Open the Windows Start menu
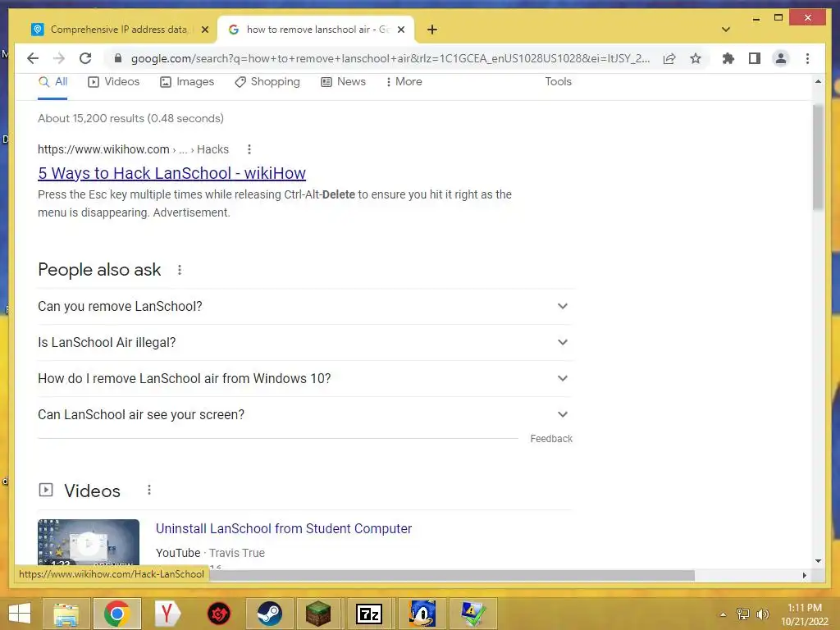The width and height of the screenshot is (840, 630). click(20, 614)
